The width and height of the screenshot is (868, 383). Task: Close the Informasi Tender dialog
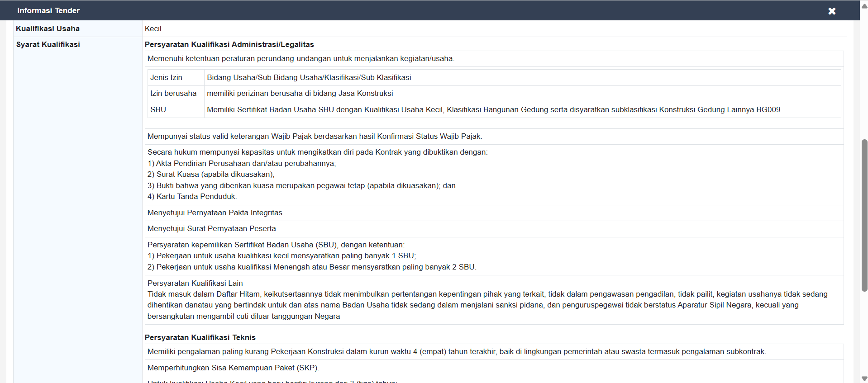click(x=831, y=11)
